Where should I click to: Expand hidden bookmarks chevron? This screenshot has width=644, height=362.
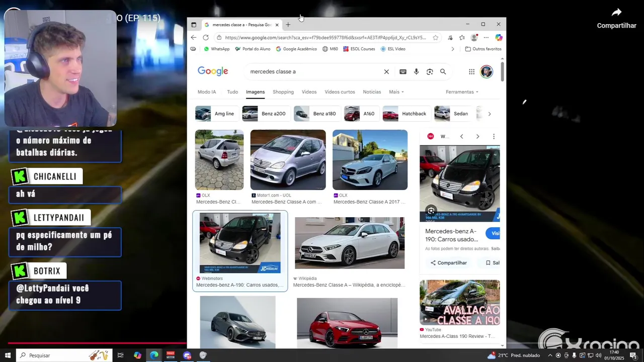[x=452, y=49]
